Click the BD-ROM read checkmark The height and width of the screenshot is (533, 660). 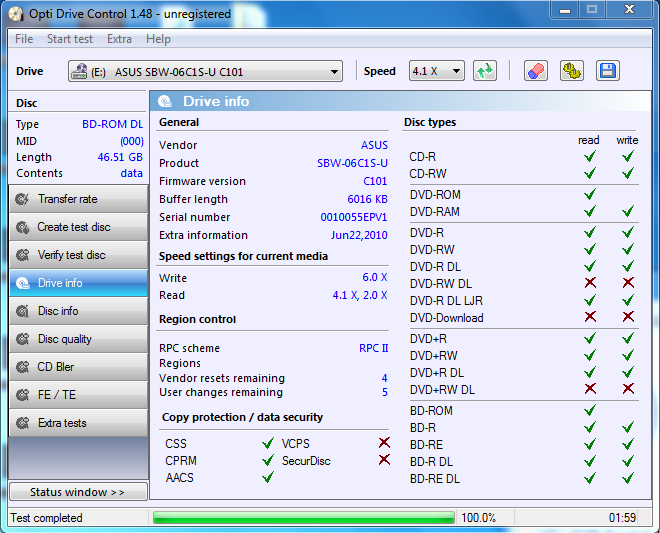pos(590,410)
